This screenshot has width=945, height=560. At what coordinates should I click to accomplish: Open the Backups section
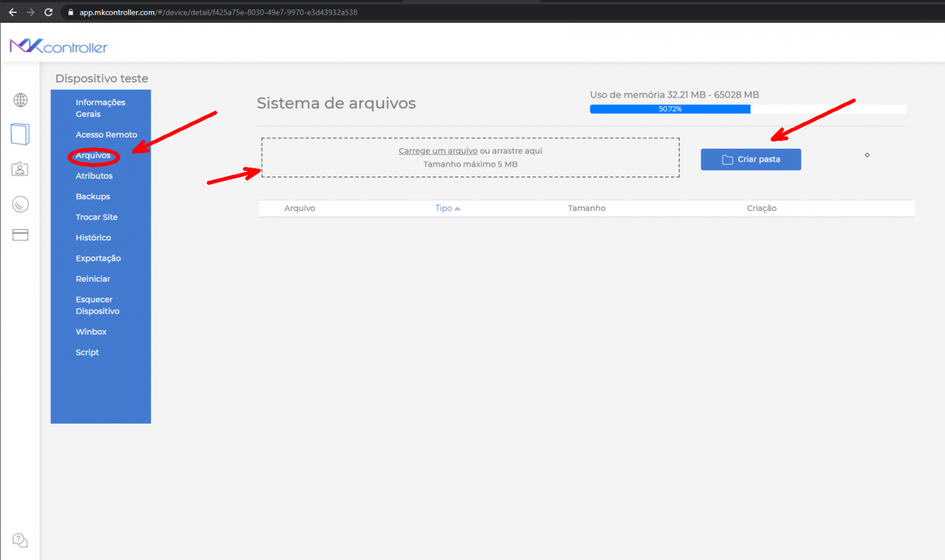click(93, 196)
